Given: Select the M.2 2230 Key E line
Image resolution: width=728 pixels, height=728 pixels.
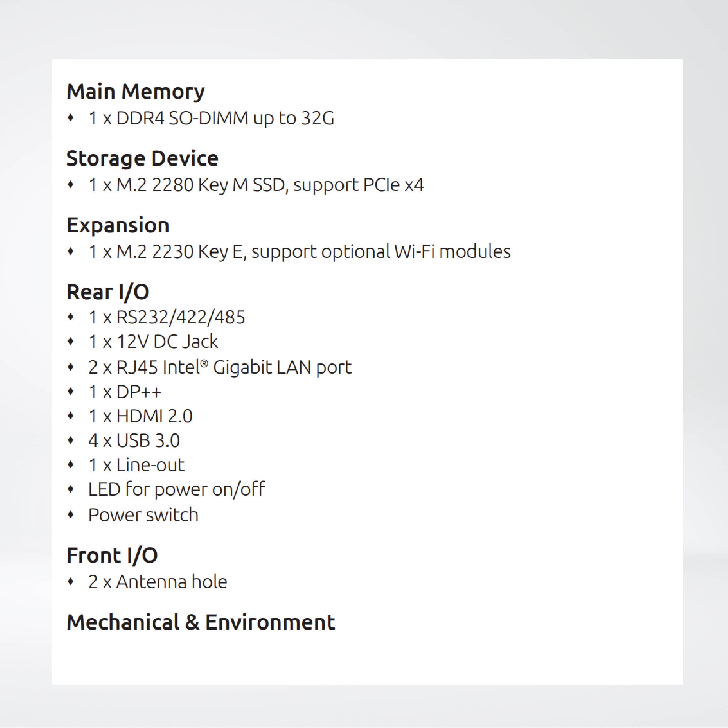Looking at the screenshot, I should 299,251.
